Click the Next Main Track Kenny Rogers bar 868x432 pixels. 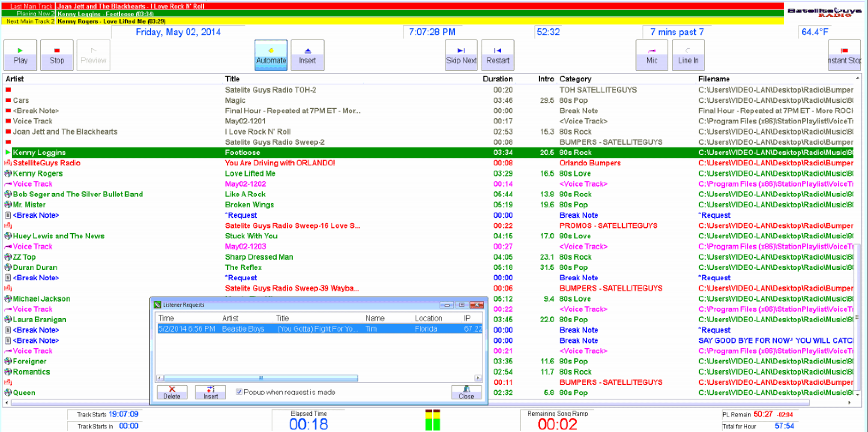[x=392, y=21]
